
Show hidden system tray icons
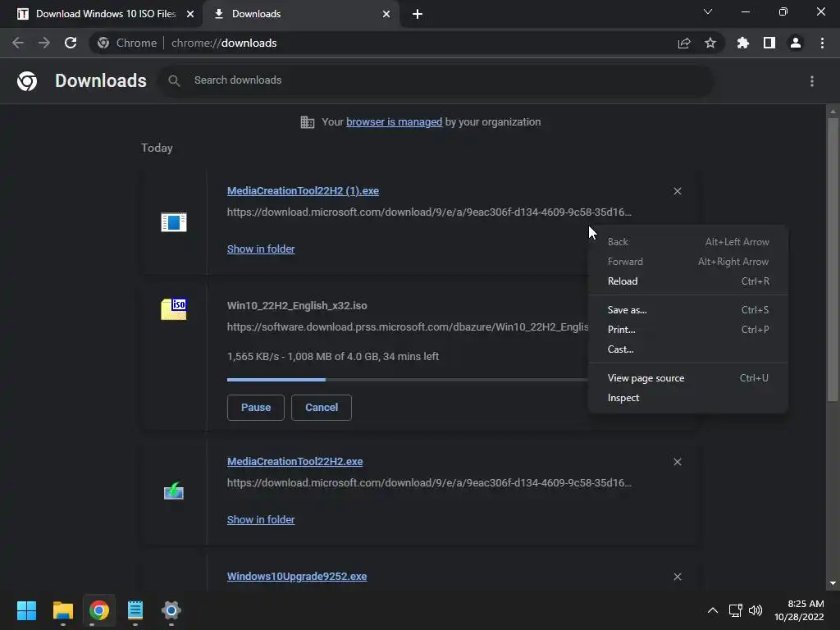713,610
